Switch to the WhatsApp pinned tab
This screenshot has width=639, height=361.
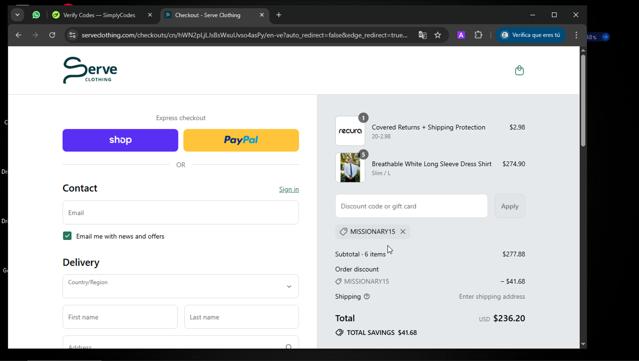36,15
